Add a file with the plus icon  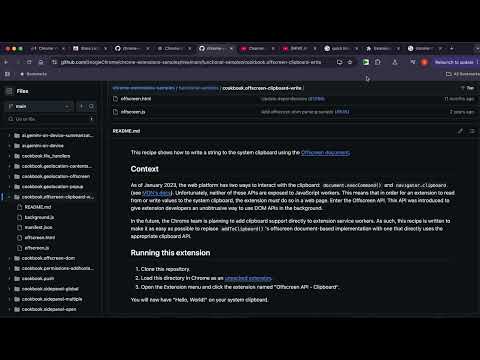pyautogui.click(x=81, y=106)
